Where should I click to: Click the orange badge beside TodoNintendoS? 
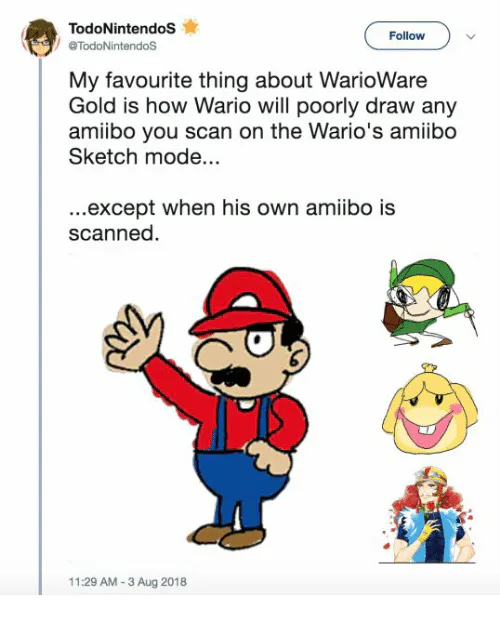pos(190,27)
